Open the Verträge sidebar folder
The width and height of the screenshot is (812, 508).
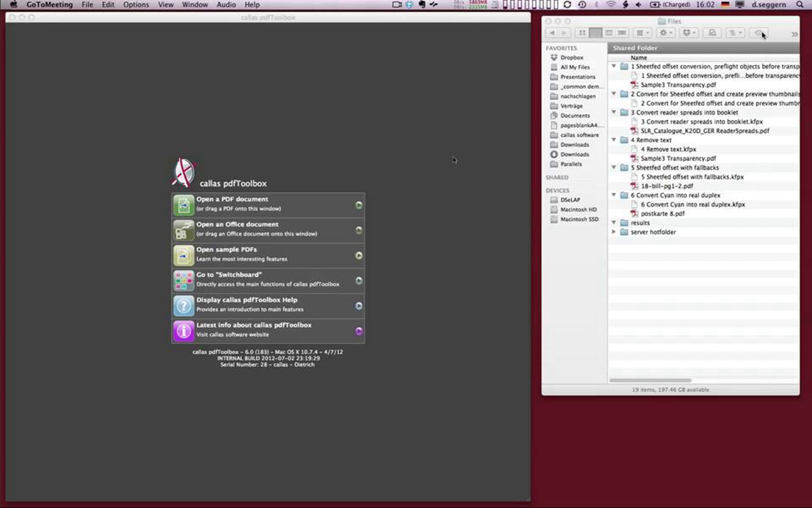(x=571, y=106)
